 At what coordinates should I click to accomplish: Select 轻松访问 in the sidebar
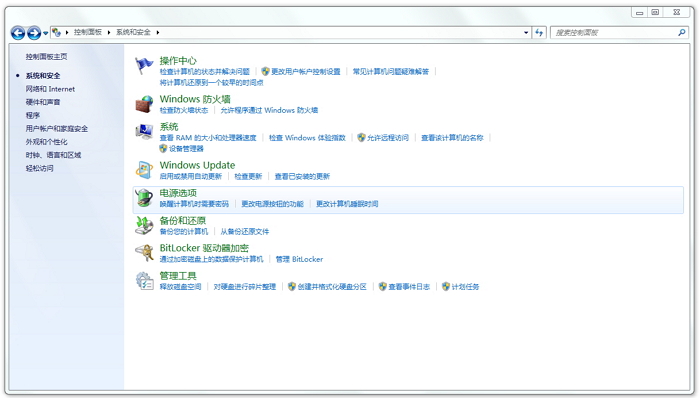pyautogui.click(x=39, y=168)
